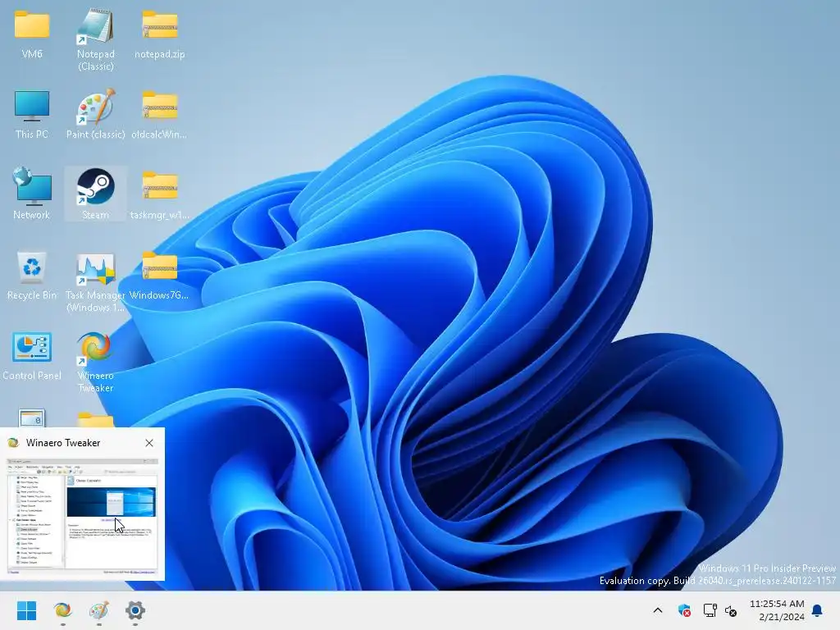The image size is (840, 630).
Task: Click the muted volume tray icon
Action: tap(731, 610)
